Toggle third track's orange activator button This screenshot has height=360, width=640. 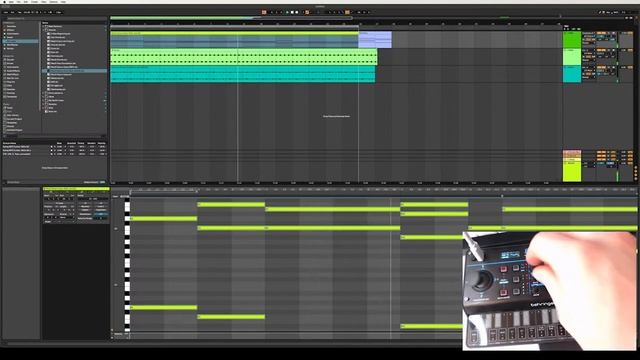(x=601, y=67)
